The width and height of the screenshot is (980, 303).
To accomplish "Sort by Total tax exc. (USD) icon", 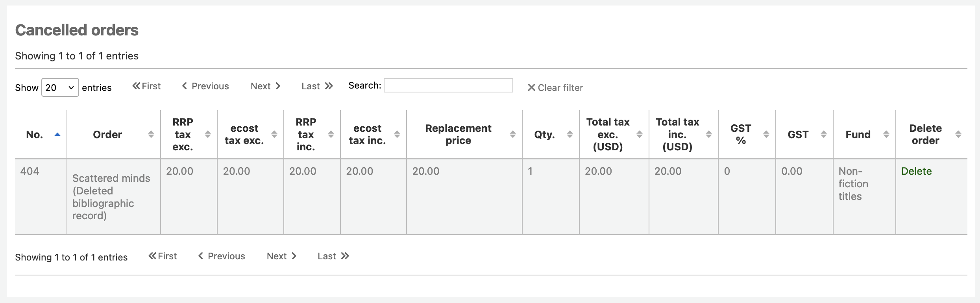I will coord(639,135).
